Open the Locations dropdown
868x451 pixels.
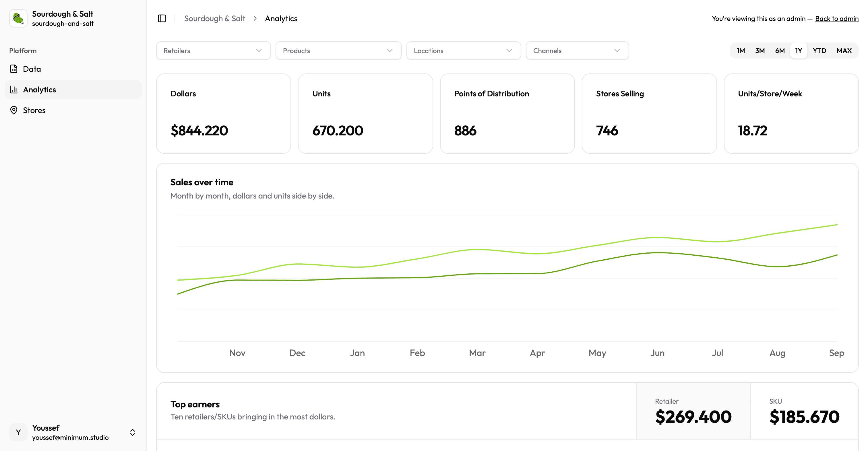[x=463, y=50]
